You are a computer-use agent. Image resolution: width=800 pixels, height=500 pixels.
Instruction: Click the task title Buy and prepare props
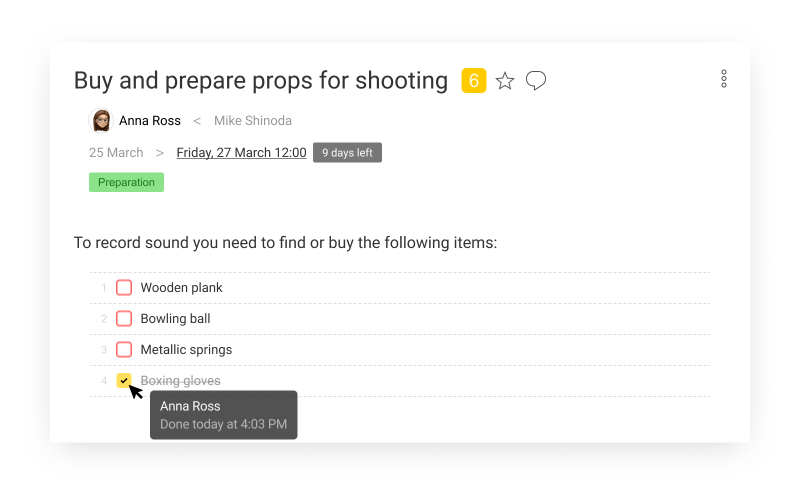[x=261, y=81]
